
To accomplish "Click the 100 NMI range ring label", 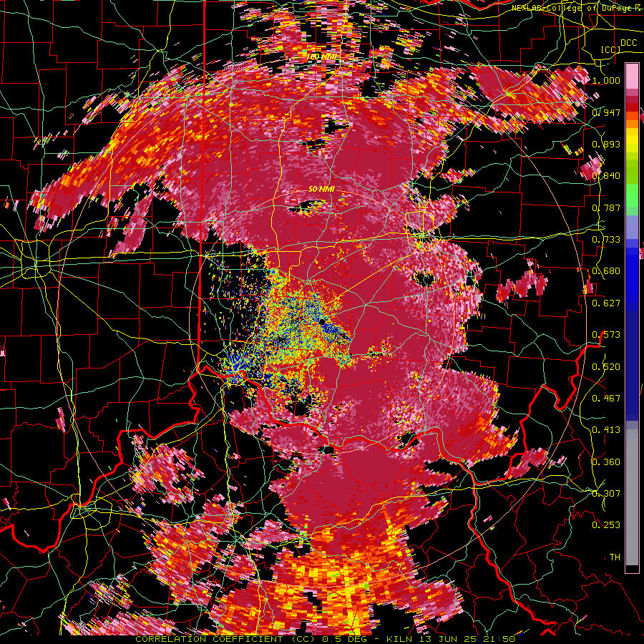I will pyautogui.click(x=321, y=57).
